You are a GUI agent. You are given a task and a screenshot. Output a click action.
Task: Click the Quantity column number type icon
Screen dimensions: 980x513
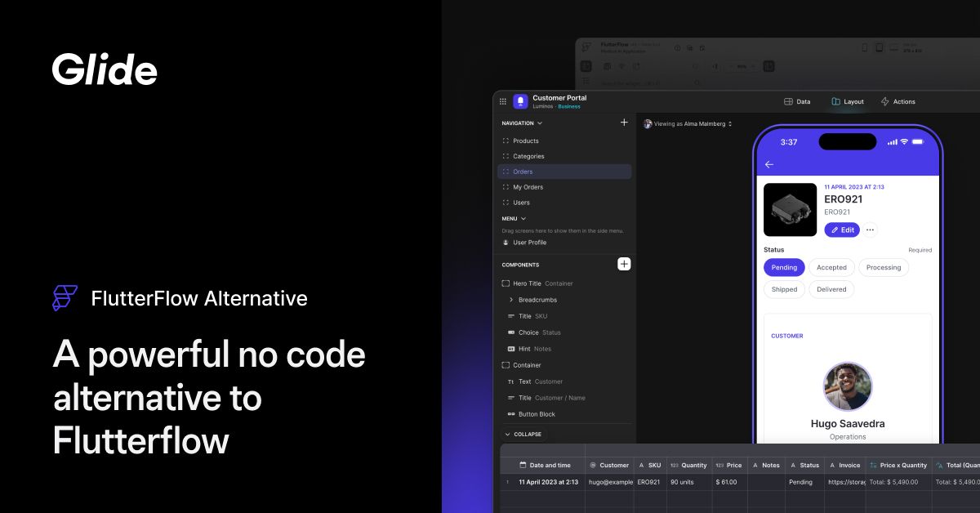(675, 465)
